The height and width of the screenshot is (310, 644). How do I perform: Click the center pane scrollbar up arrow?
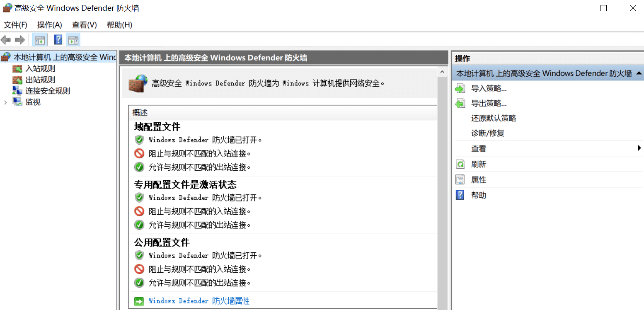[443, 72]
